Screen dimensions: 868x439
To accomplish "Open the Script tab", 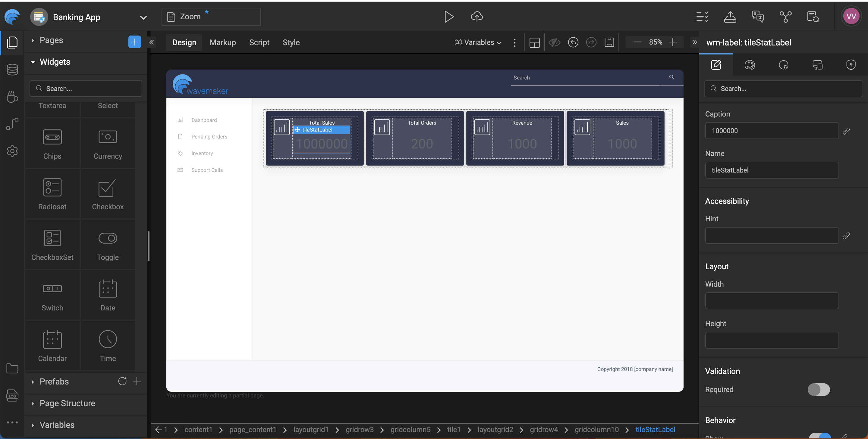I will 259,42.
